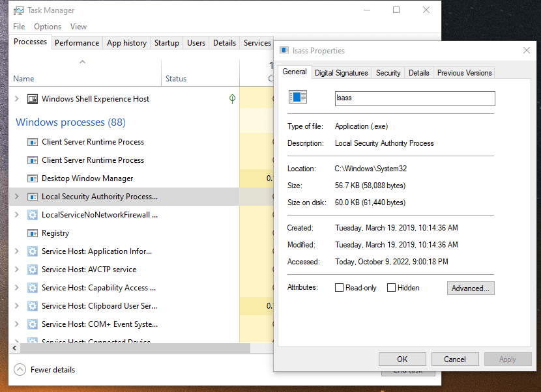Switch to the Services tab
Viewport: 541px width, 392px height.
[257, 43]
